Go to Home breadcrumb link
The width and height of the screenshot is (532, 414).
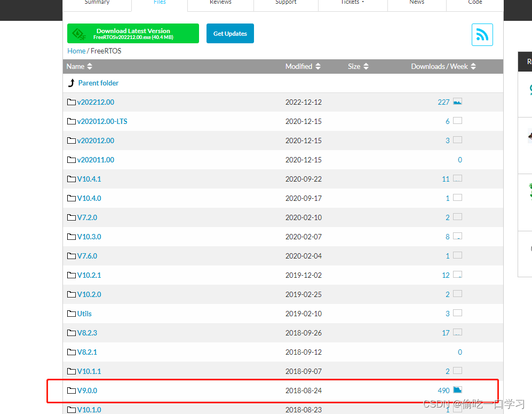pos(76,51)
